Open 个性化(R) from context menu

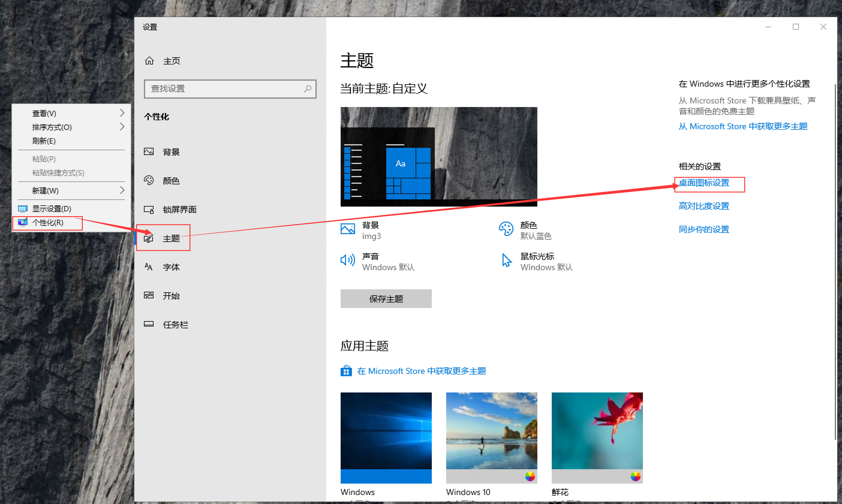[x=71, y=222]
